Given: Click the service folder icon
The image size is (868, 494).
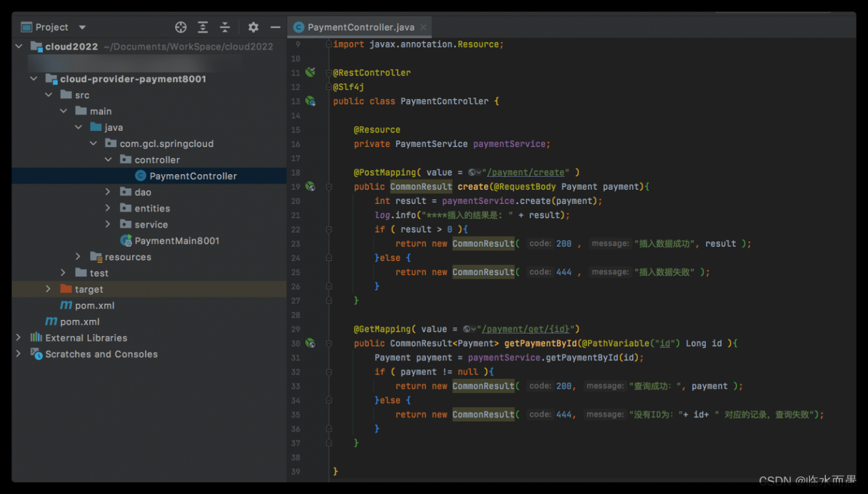Looking at the screenshot, I should pos(125,224).
